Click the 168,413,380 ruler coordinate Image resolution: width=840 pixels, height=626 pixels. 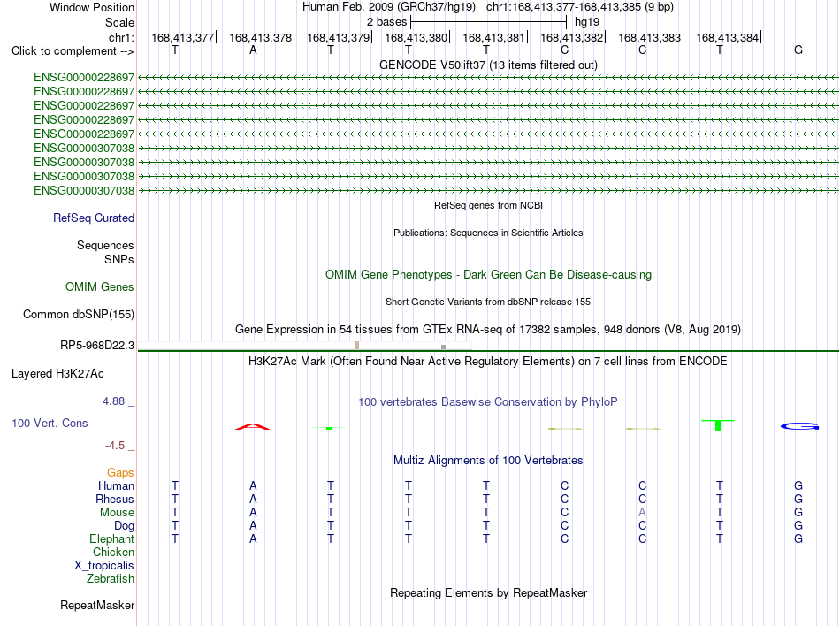416,37
